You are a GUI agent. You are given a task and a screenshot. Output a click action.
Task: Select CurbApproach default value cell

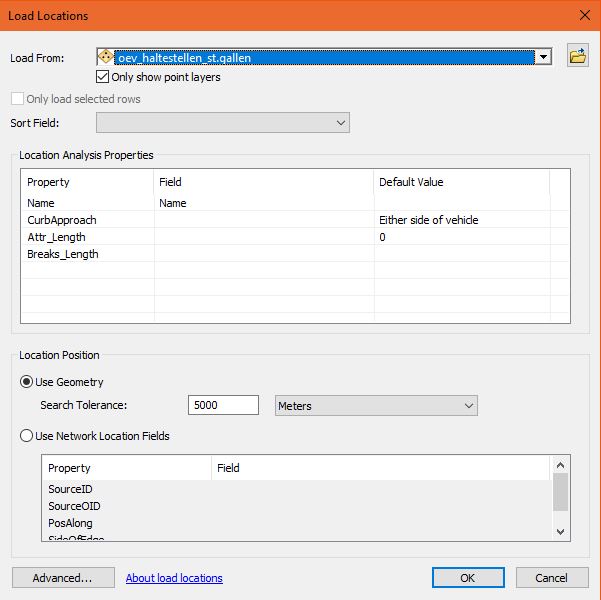click(x=461, y=220)
